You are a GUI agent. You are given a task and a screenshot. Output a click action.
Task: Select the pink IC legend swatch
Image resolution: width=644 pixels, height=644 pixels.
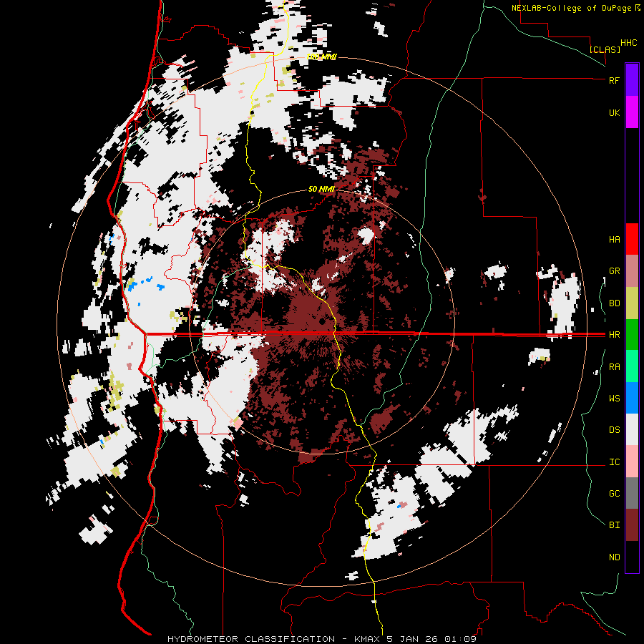[x=632, y=462]
